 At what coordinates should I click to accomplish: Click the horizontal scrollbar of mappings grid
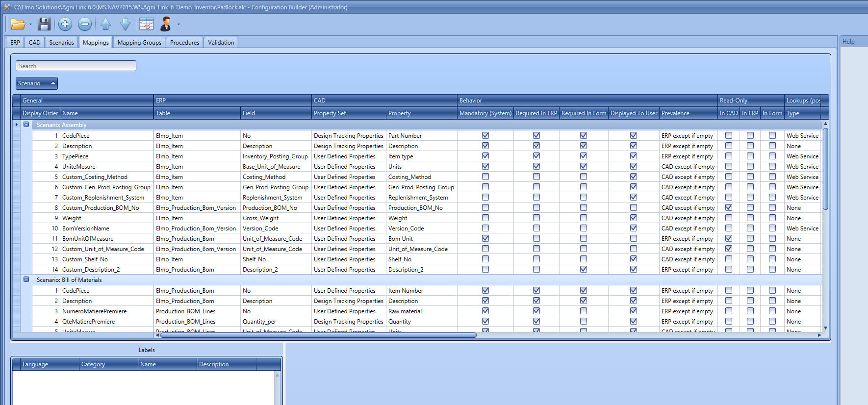pyautogui.click(x=319, y=335)
